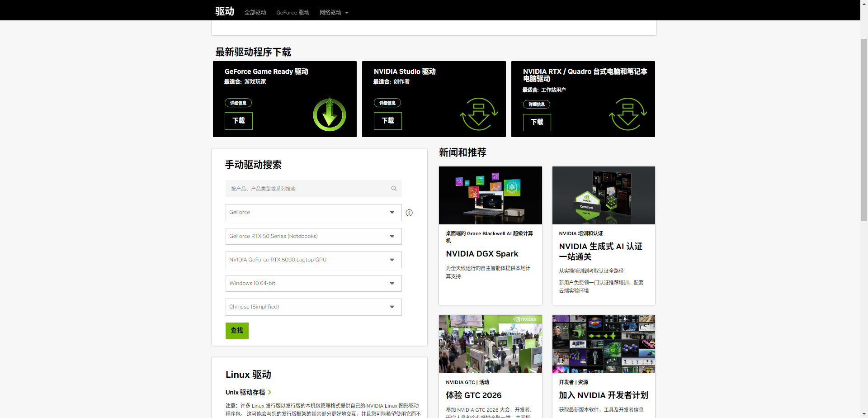Screen dimensions: 868x418
Task: Click the 手动驱动搜索 heading
Action: (x=253, y=165)
